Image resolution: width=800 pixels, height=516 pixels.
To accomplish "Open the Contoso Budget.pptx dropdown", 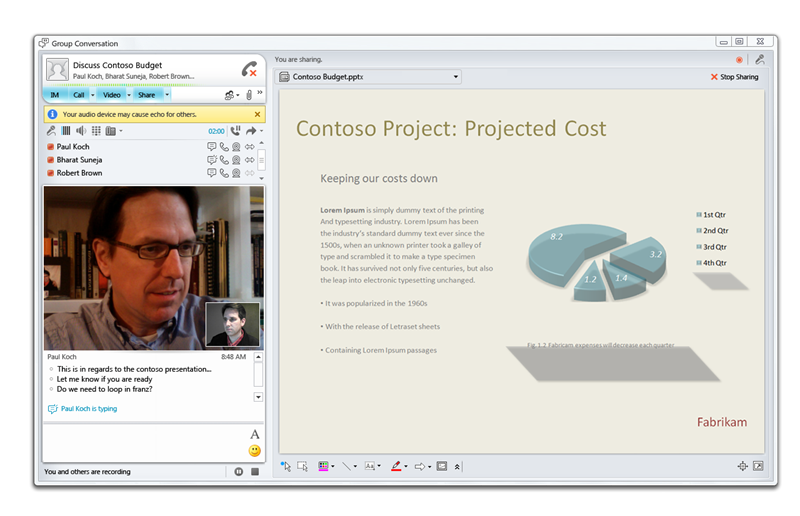I will pos(456,76).
